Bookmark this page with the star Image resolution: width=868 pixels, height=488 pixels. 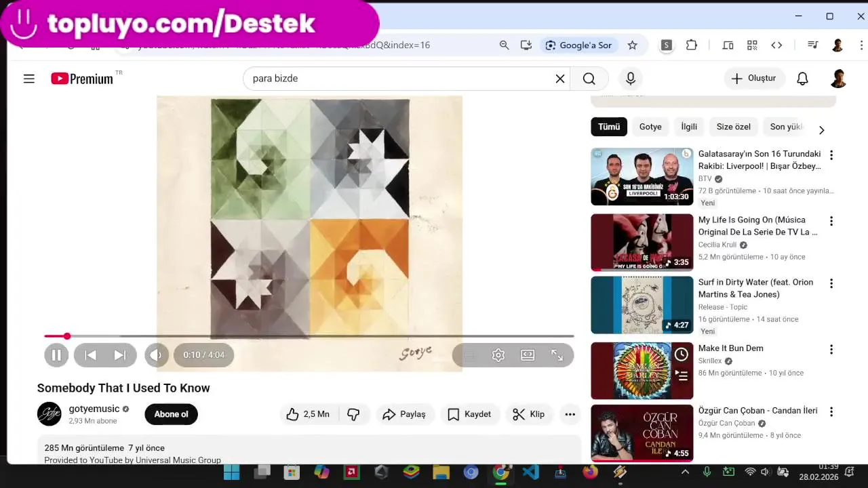coord(633,45)
